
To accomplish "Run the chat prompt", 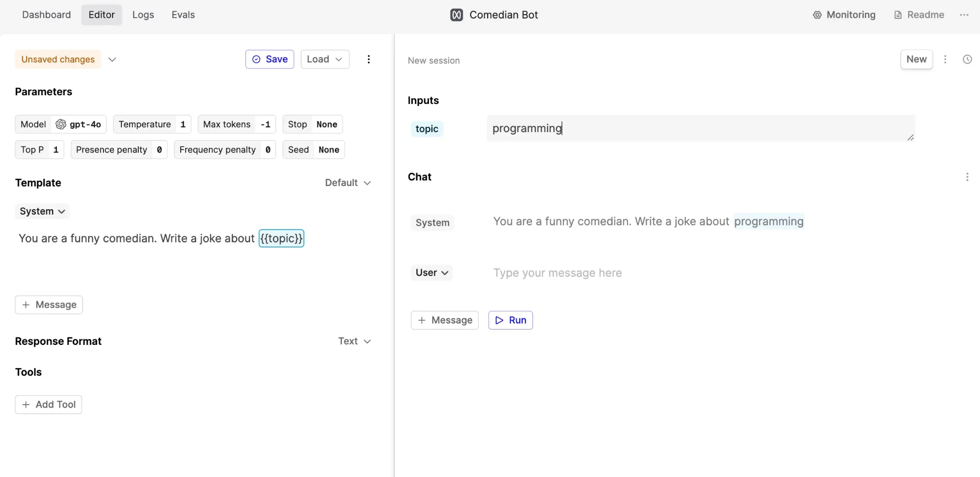I will coord(510,321).
